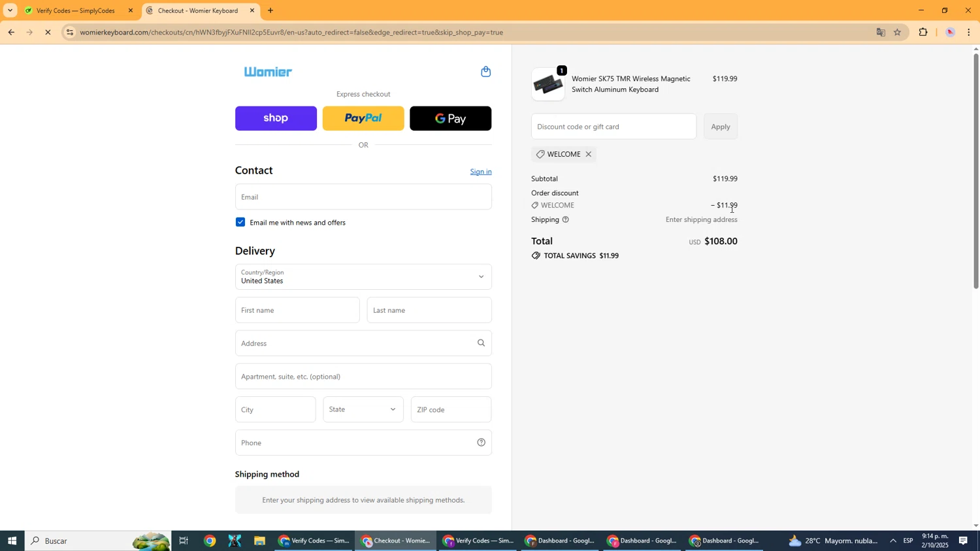
Task: View site information icon in address bar
Action: 70,32
